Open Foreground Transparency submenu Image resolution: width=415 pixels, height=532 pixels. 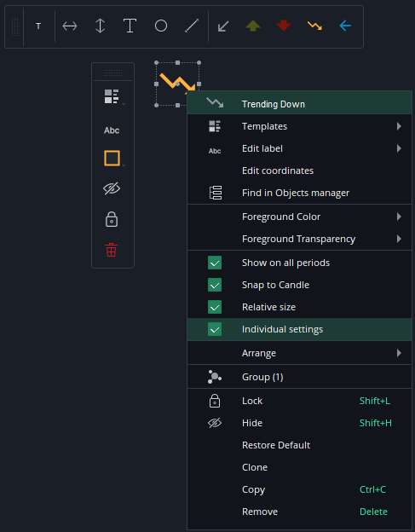pyautogui.click(x=299, y=239)
